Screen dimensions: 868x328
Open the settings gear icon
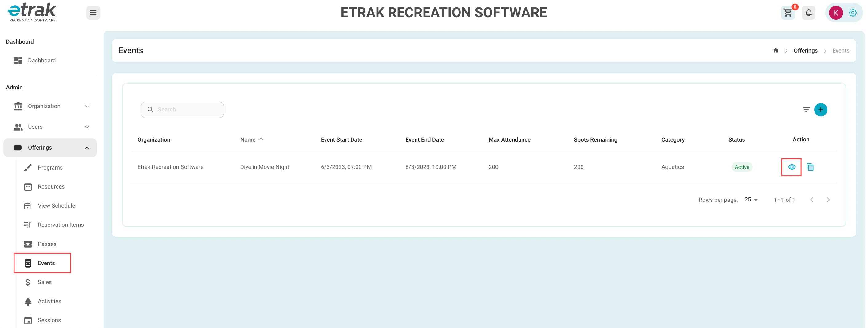coord(853,13)
